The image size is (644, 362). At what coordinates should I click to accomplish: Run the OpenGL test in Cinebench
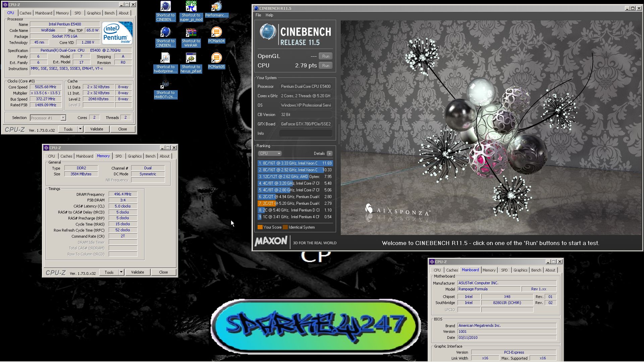(325, 56)
